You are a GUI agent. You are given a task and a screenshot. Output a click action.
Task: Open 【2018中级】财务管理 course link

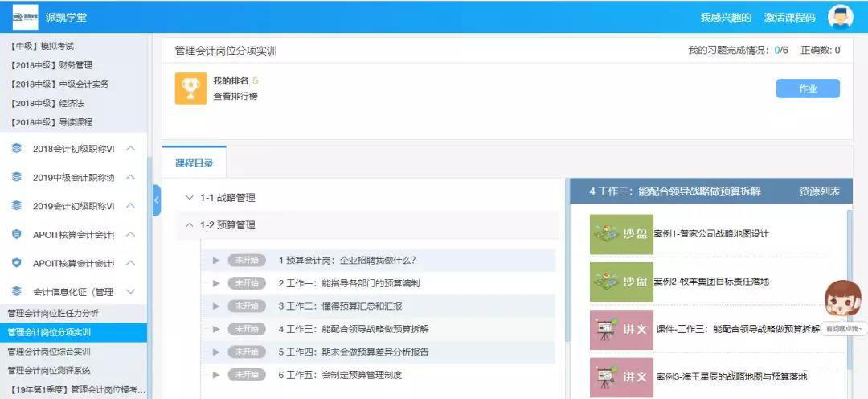click(51, 65)
